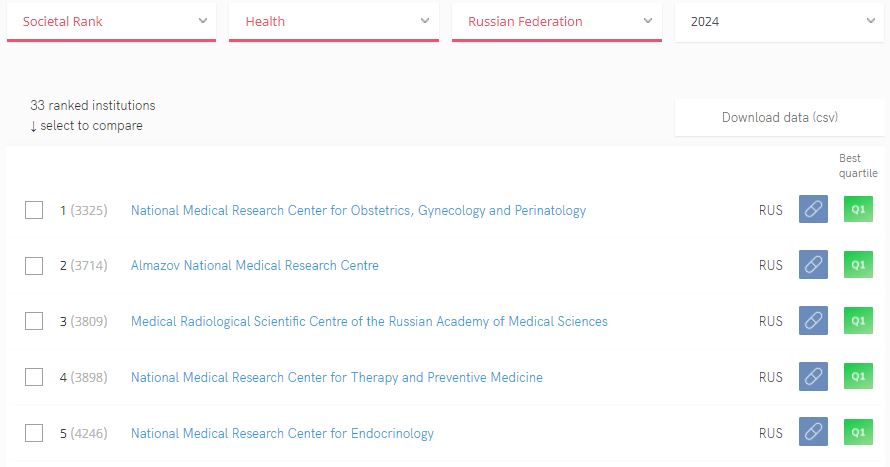The width and height of the screenshot is (890, 467).
Task: Click Q1 badge for Endocrinology research center
Action: point(858,433)
